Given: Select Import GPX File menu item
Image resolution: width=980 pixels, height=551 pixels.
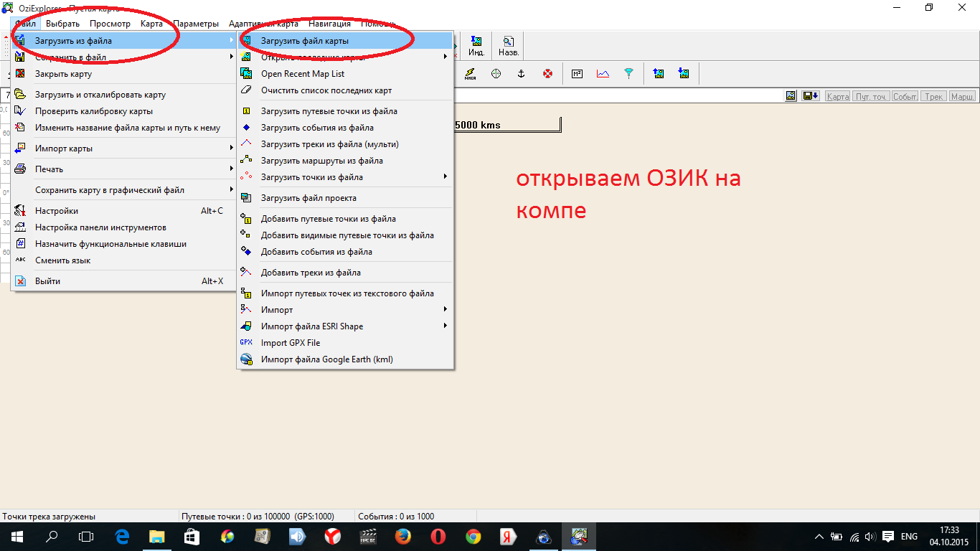Looking at the screenshot, I should pyautogui.click(x=291, y=343).
